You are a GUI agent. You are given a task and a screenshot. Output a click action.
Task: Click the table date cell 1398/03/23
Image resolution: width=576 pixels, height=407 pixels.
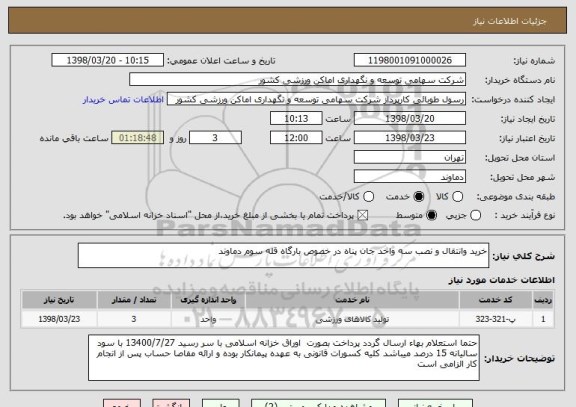point(59,319)
